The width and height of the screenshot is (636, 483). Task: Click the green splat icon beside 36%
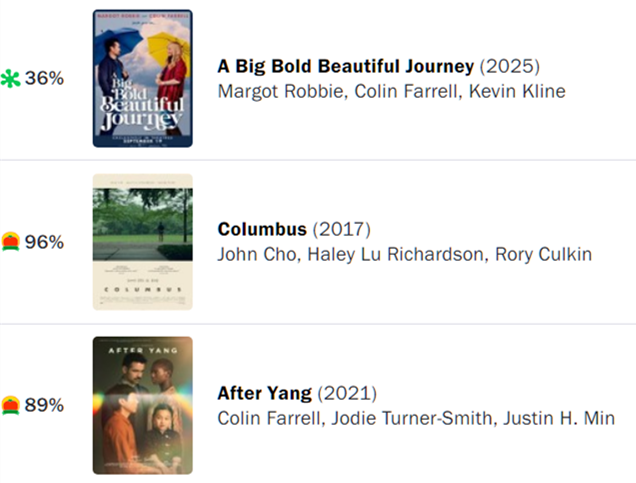click(x=12, y=79)
